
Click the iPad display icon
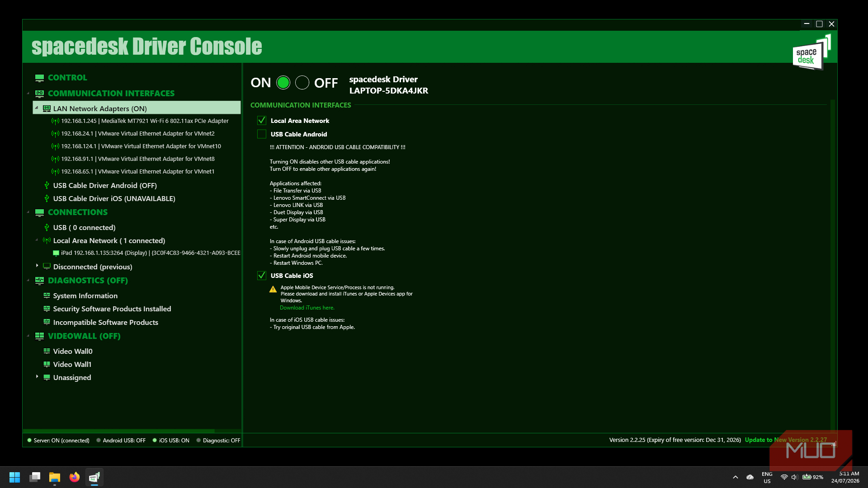pos(56,253)
